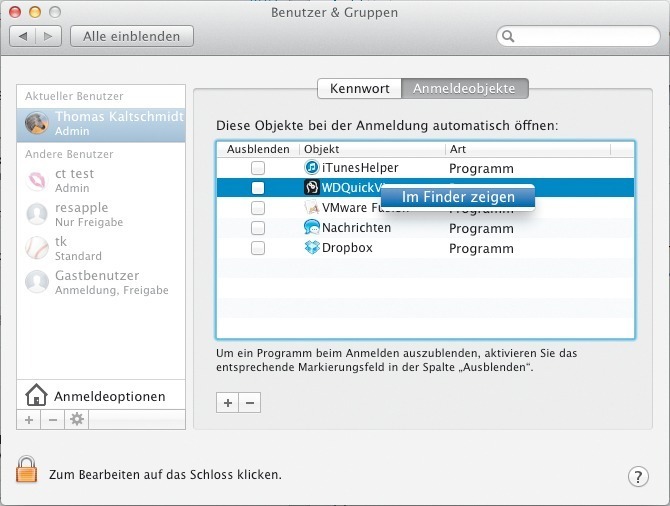This screenshot has width=670, height=506.
Task: Click the forward navigation arrow
Action: point(48,36)
